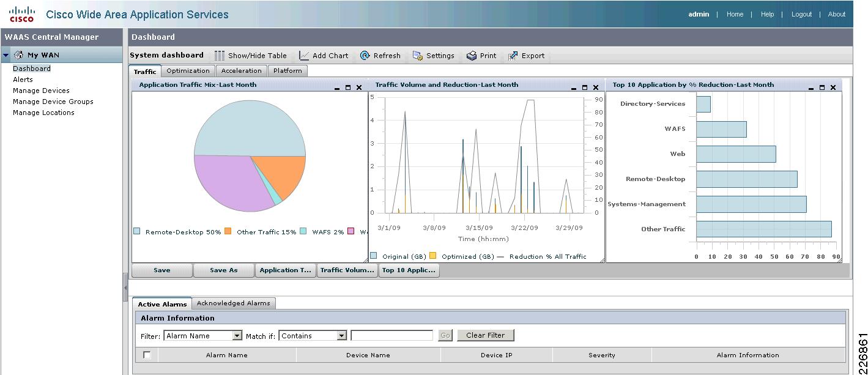Click the Other Traffic orange legend swatch
868x375 pixels.
[228, 231]
